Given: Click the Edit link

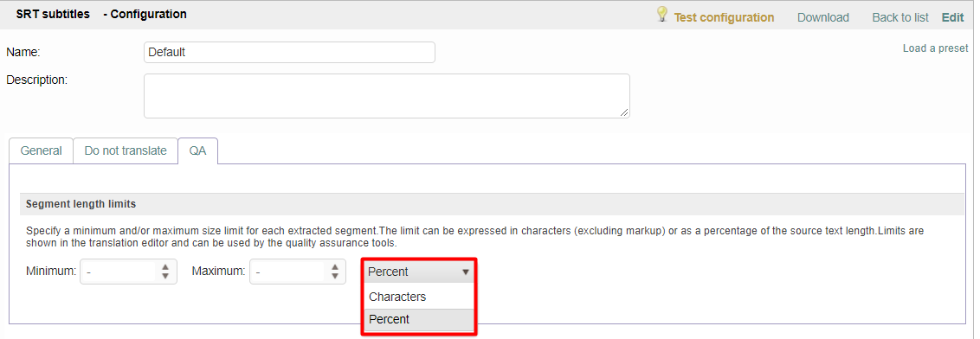Looking at the screenshot, I should pos(952,17).
